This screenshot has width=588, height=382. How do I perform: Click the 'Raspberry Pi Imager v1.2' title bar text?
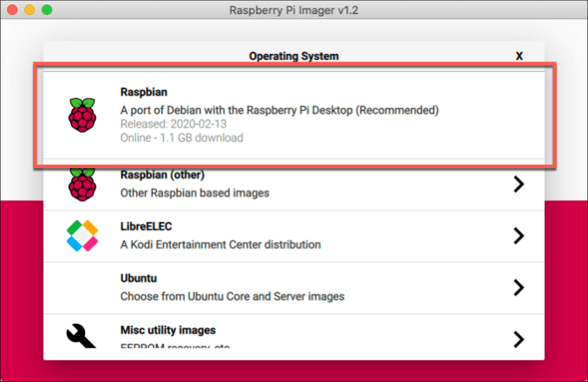294,10
